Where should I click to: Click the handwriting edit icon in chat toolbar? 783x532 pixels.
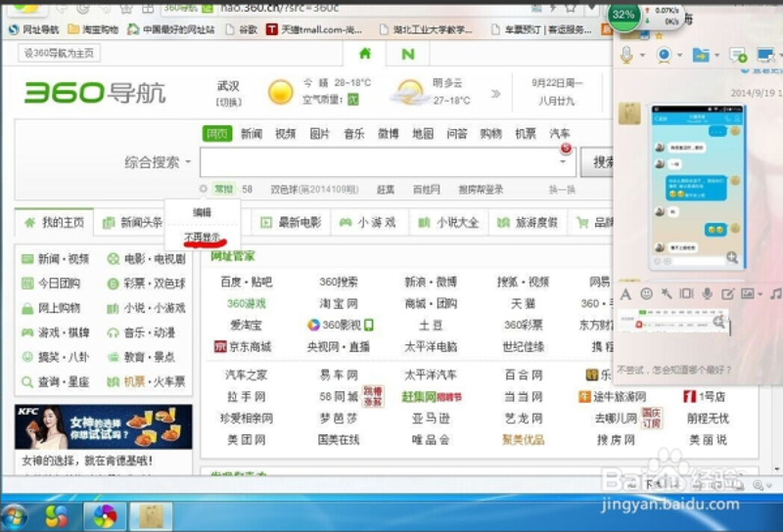tap(727, 294)
